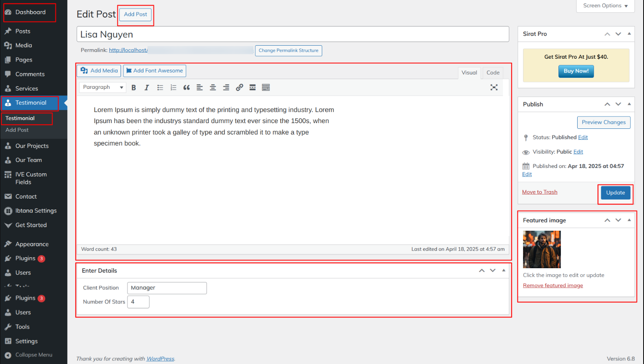Switch to the Code editor tab
The width and height of the screenshot is (644, 364).
(492, 73)
